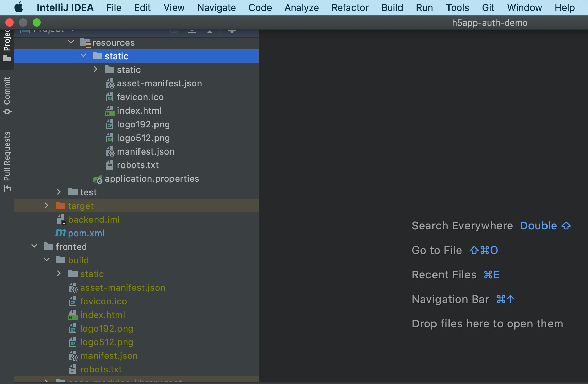Collapse the fronted folder
Image resolution: width=588 pixels, height=384 pixels.
click(34, 246)
